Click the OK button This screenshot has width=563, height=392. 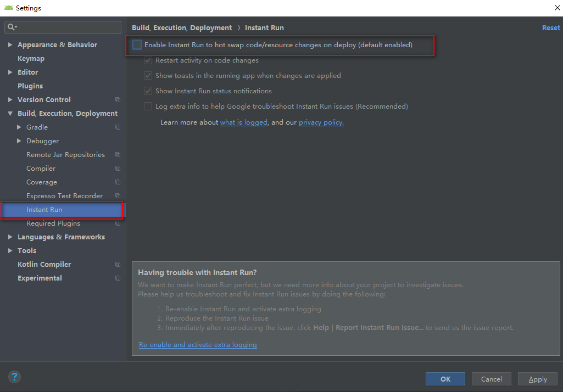coord(445,379)
